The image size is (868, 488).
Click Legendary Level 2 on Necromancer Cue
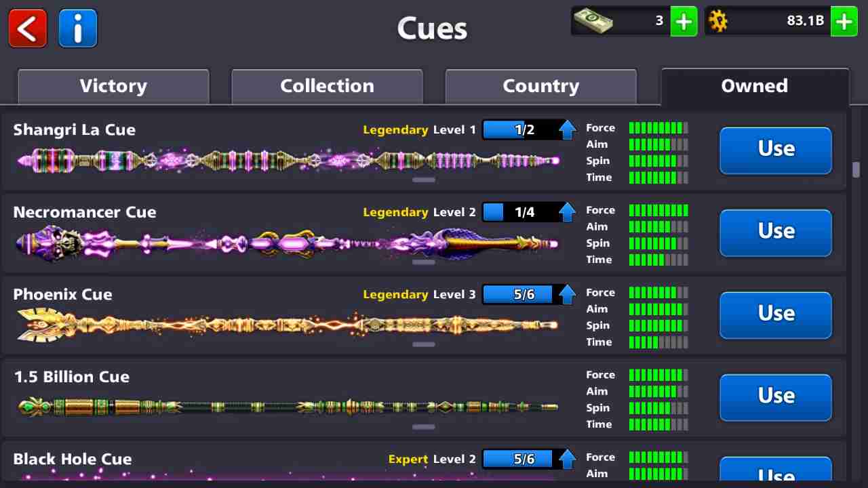(x=419, y=212)
